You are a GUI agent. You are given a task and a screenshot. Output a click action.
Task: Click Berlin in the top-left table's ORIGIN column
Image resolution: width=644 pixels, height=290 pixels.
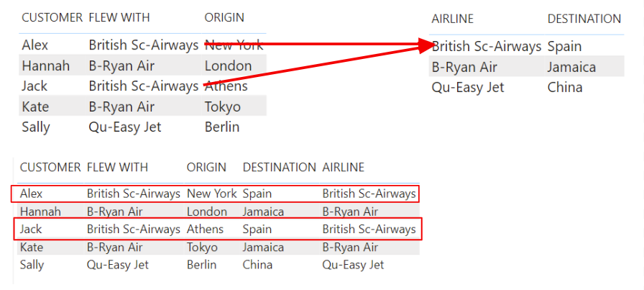pos(222,127)
